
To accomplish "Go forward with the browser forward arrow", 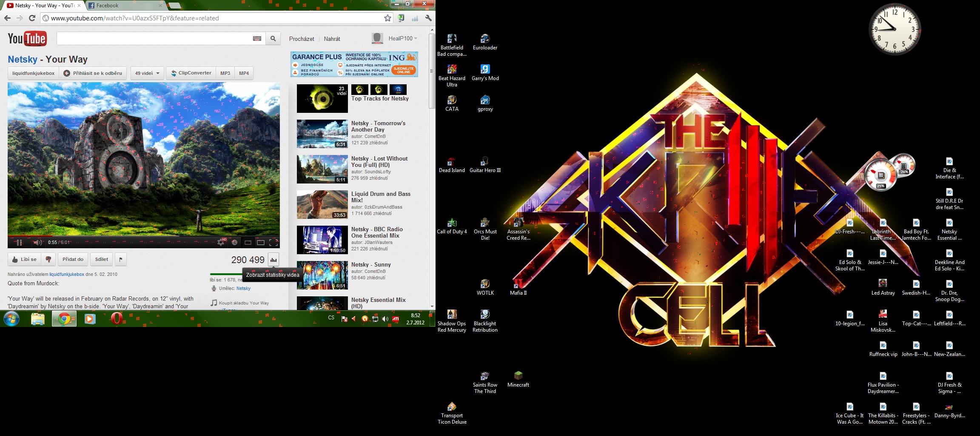I will point(20,18).
